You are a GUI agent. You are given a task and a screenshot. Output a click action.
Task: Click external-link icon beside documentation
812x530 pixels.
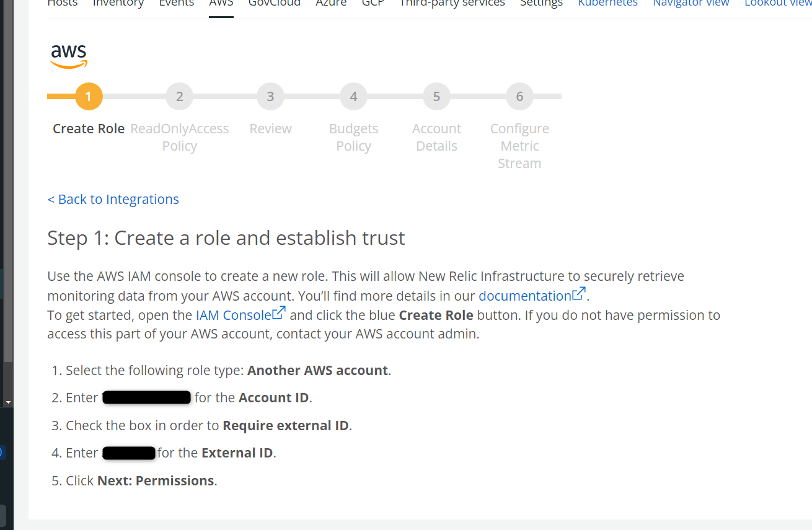click(579, 293)
